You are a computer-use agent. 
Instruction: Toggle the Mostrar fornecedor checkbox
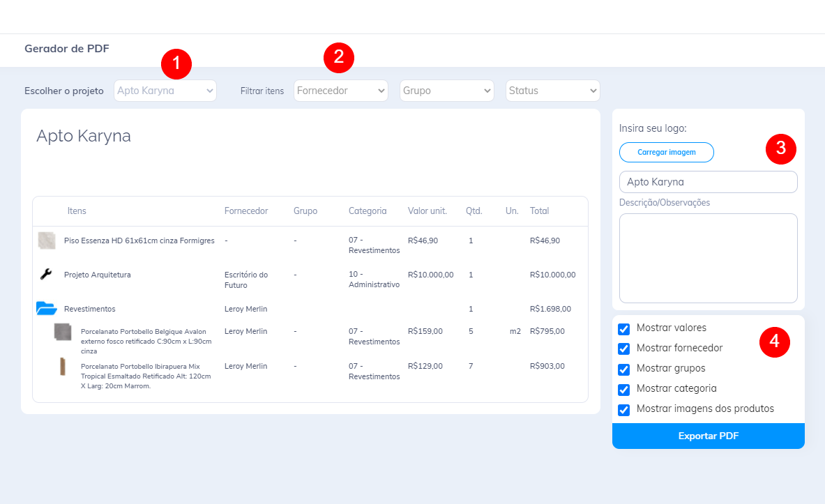[x=624, y=349]
